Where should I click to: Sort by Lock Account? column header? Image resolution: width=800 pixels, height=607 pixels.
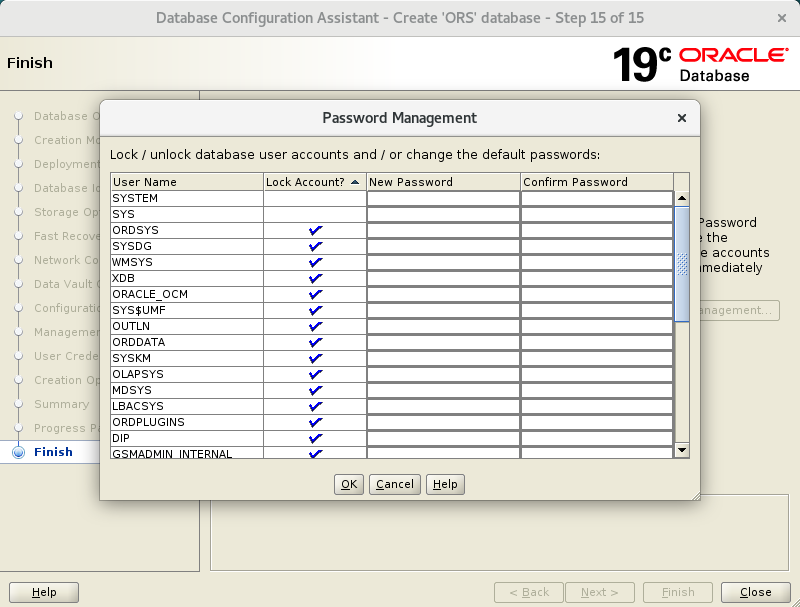(315, 182)
